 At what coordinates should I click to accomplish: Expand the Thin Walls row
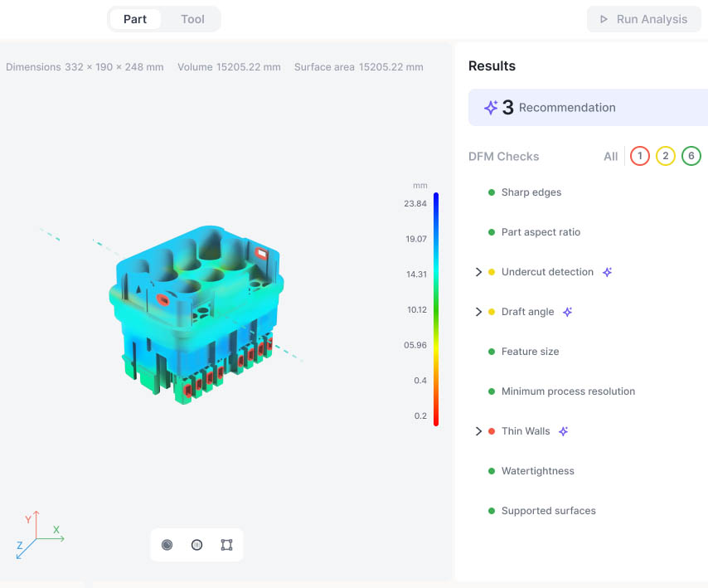coord(478,431)
